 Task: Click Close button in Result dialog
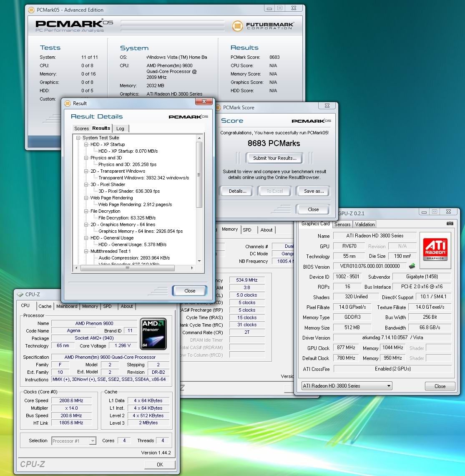(x=190, y=291)
